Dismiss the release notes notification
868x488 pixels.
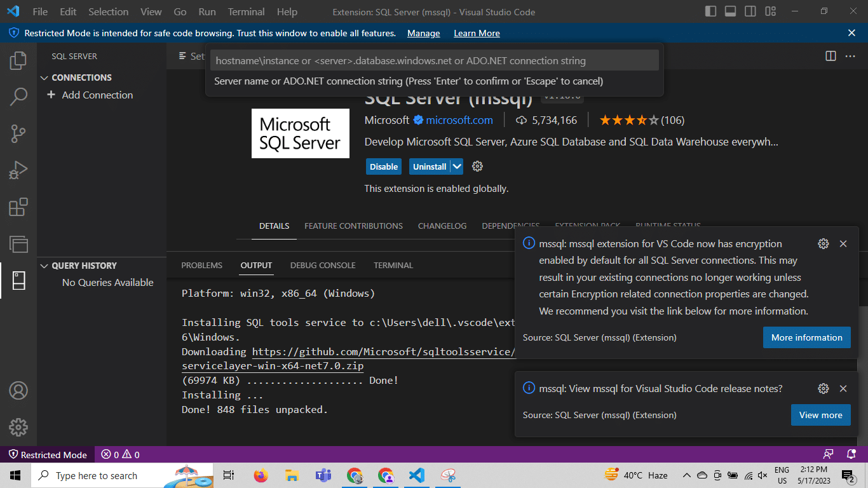pos(843,389)
